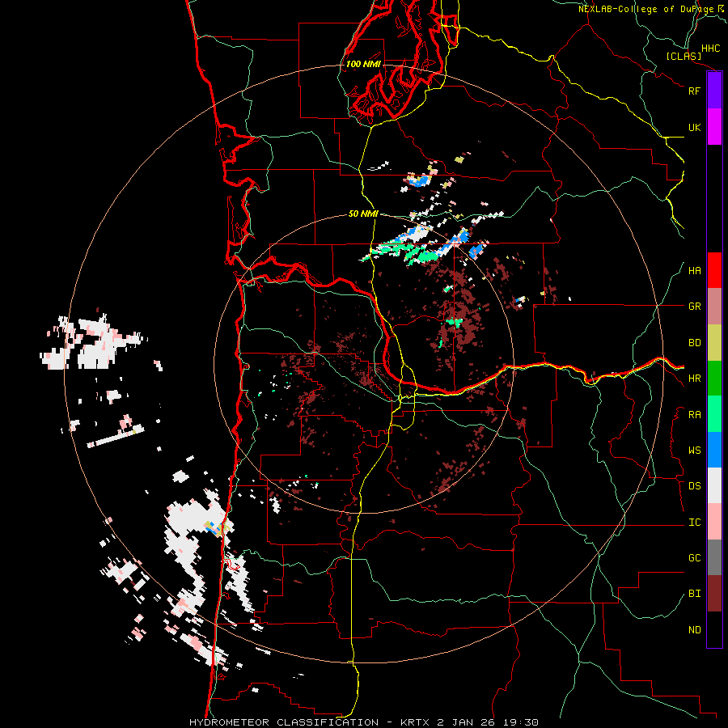Screen dimensions: 728x728
Task: Click the "NEXLAB-College of DuPage" credit text
Action: coord(646,9)
